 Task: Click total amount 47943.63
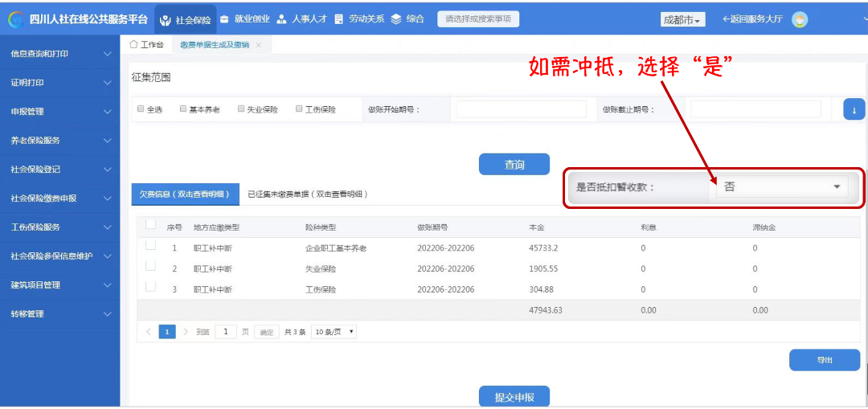click(x=546, y=310)
